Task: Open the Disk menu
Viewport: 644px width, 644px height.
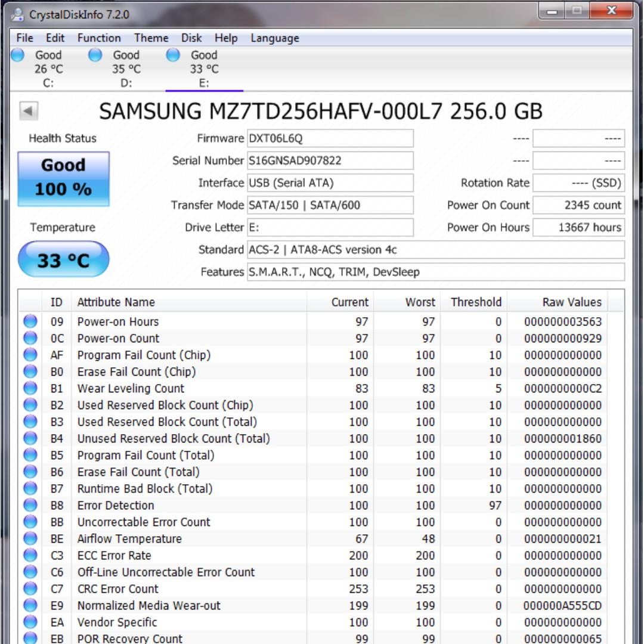Action: [x=191, y=38]
